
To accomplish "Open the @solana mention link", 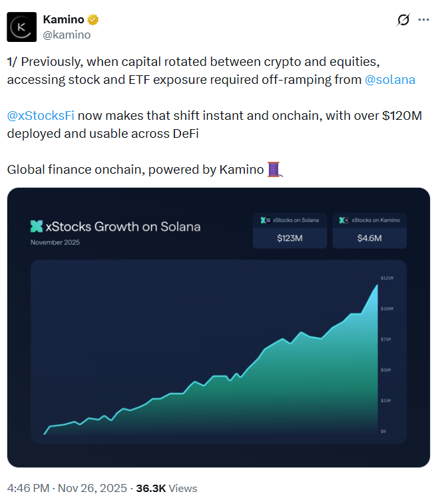I will coord(390,80).
